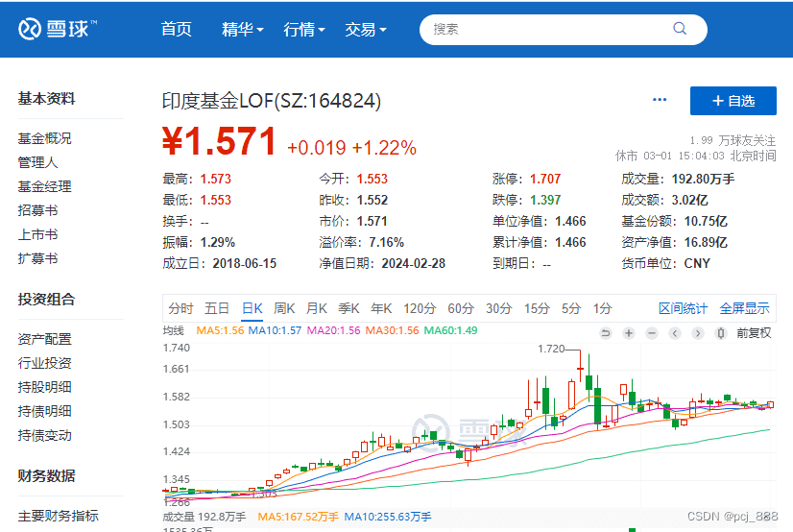Open 基金经理 in the left sidebar
The width and height of the screenshot is (793, 532).
[x=44, y=186]
